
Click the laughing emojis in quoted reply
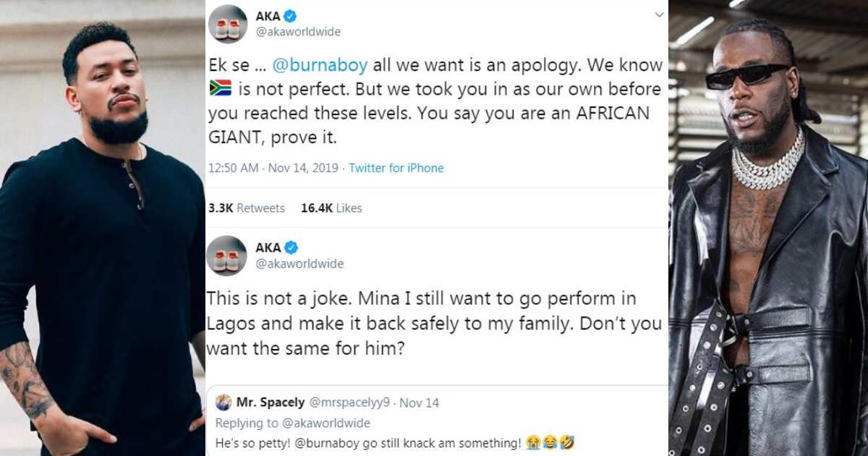pyautogui.click(x=550, y=442)
